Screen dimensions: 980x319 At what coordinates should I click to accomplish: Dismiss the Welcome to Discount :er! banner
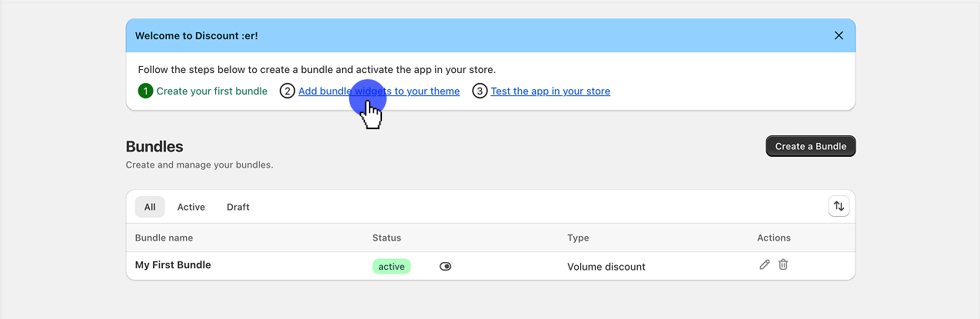tap(839, 35)
